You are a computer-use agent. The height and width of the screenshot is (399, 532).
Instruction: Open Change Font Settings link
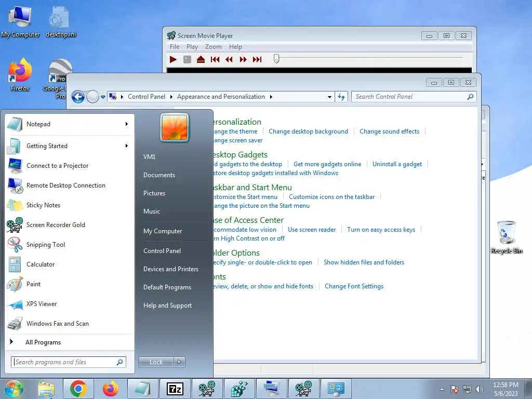click(x=354, y=286)
